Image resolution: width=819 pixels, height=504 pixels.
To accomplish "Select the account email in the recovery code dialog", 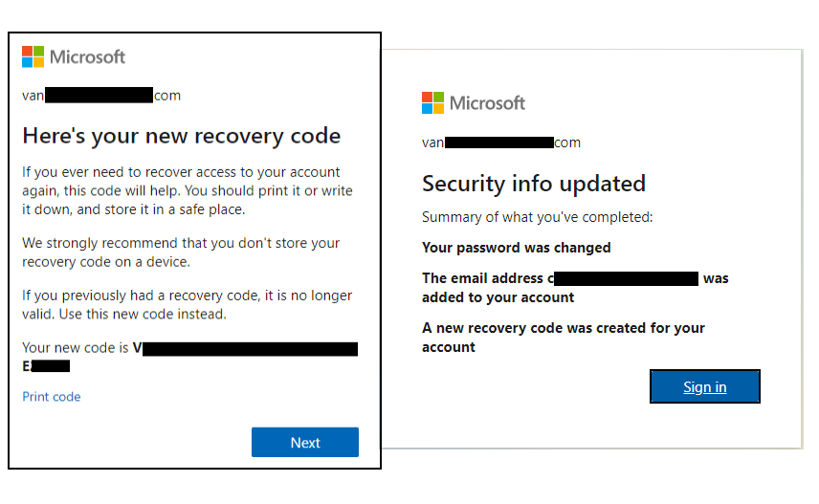I will point(100,96).
